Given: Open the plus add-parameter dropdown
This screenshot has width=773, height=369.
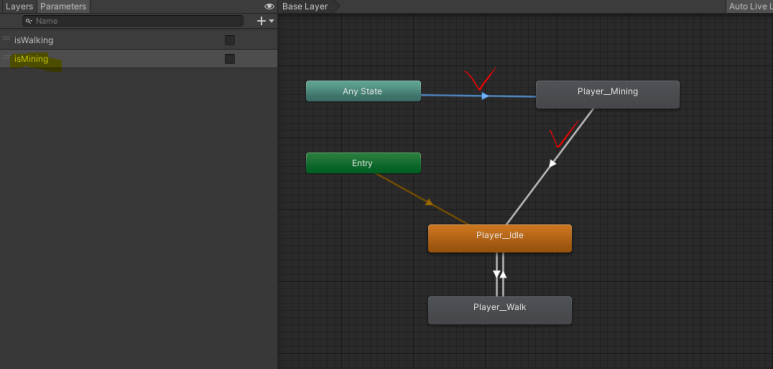Looking at the screenshot, I should 265,21.
